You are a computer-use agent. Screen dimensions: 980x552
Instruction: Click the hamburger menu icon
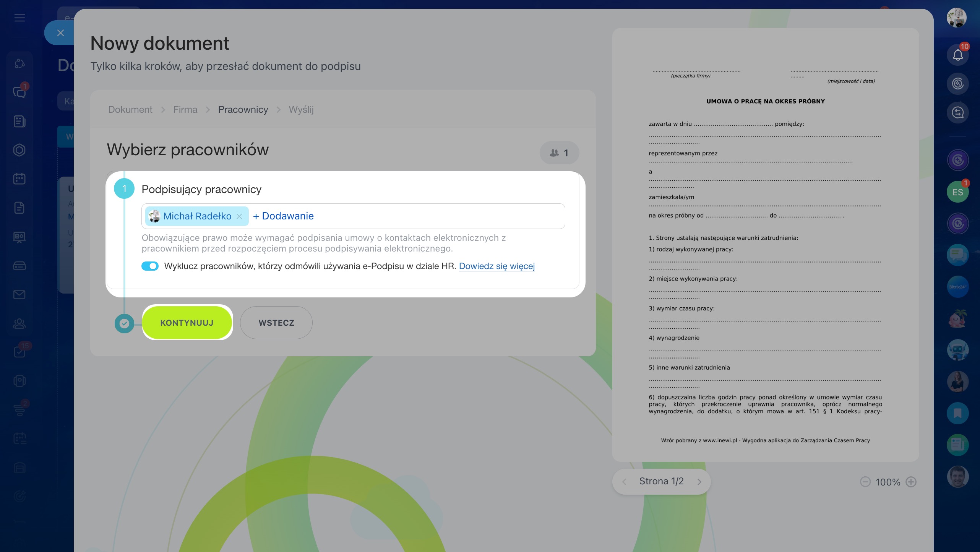[19, 18]
